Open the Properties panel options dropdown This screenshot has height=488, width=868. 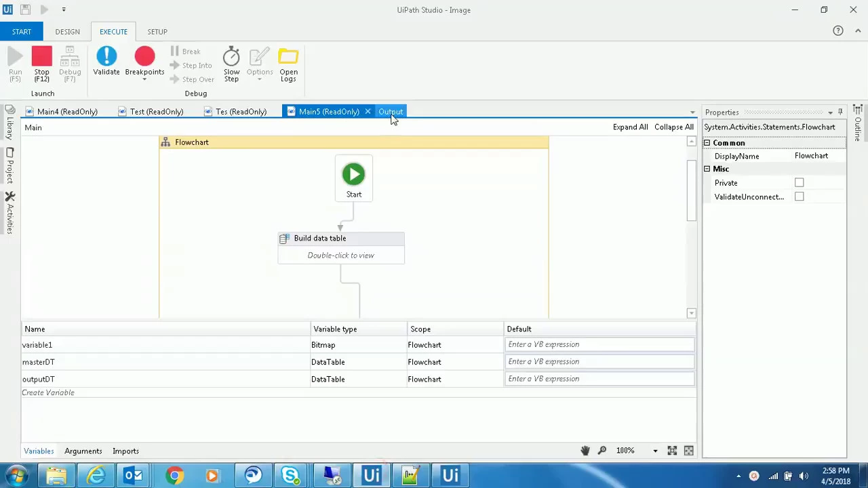[x=830, y=113]
